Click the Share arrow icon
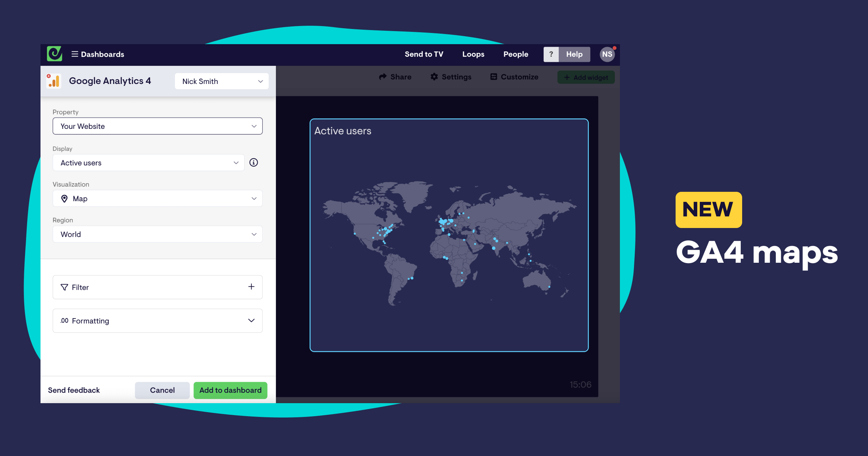Screen dimensions: 868x456 coord(383,77)
